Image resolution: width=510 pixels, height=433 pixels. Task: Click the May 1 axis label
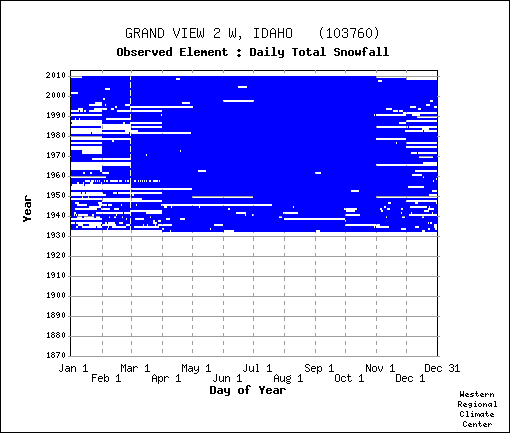pyautogui.click(x=196, y=368)
